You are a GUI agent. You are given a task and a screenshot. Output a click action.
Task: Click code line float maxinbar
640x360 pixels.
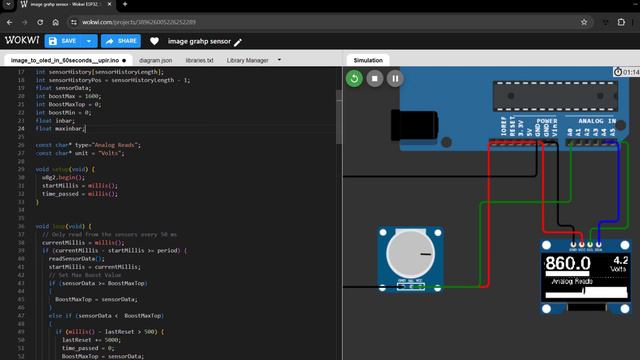(60, 129)
